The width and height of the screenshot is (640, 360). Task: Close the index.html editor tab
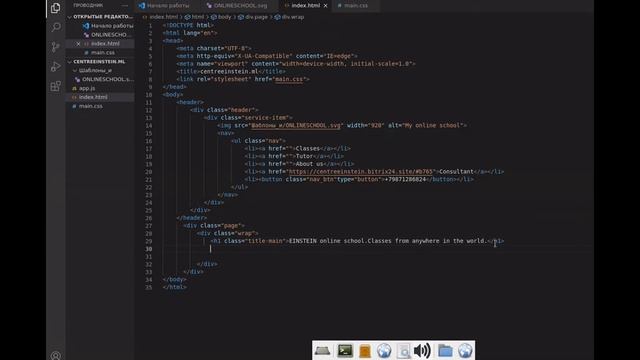325,6
